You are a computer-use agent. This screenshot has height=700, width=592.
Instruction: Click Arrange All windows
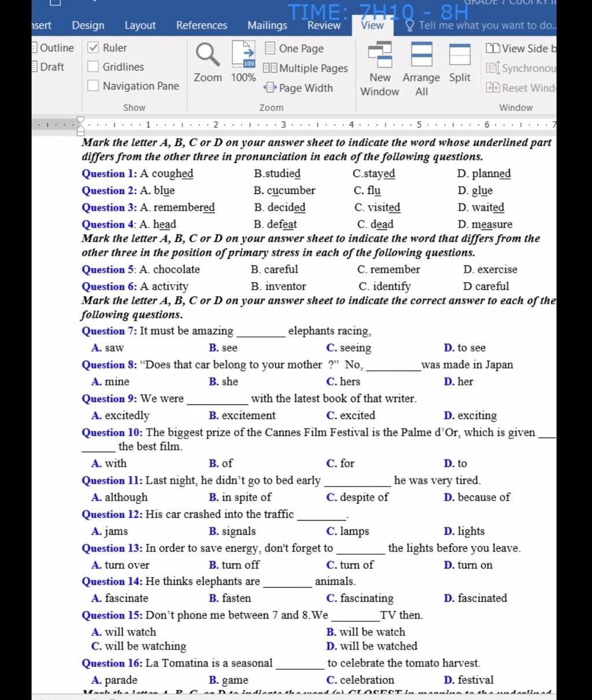click(x=421, y=69)
